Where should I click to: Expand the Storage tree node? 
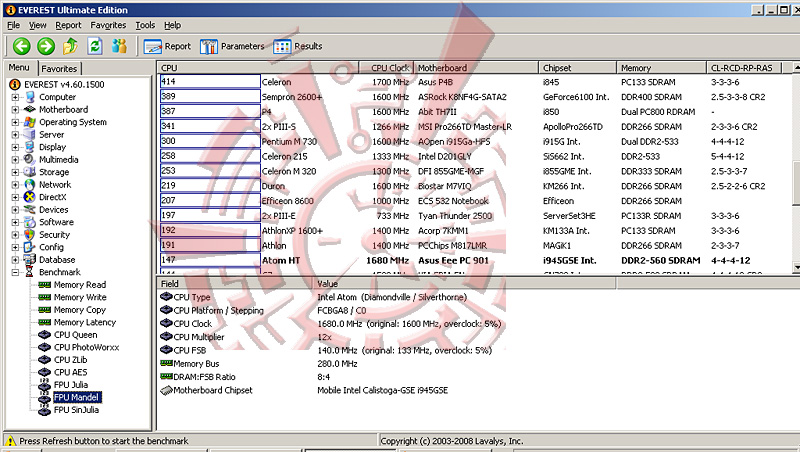coord(15,172)
